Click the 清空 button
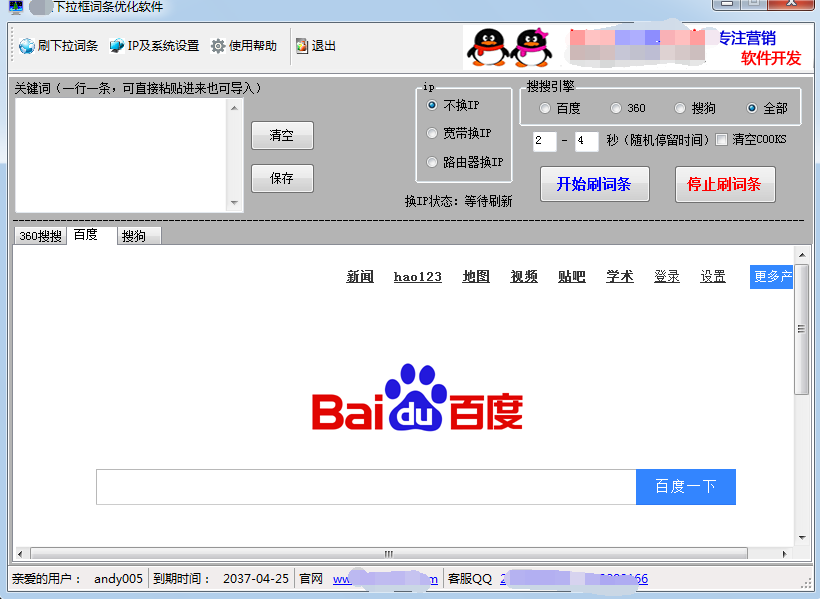Screen dimensions: 820x599 pyautogui.click(x=282, y=135)
